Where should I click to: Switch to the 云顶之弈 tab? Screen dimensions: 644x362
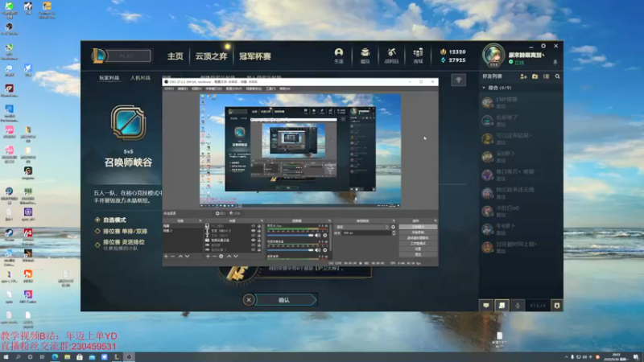pyautogui.click(x=211, y=56)
